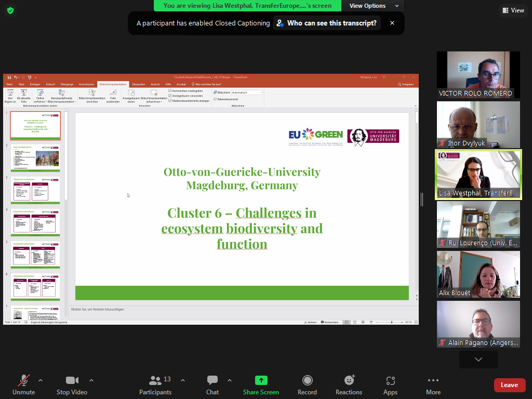Expand video options arrow next to Stop Video

(x=91, y=380)
